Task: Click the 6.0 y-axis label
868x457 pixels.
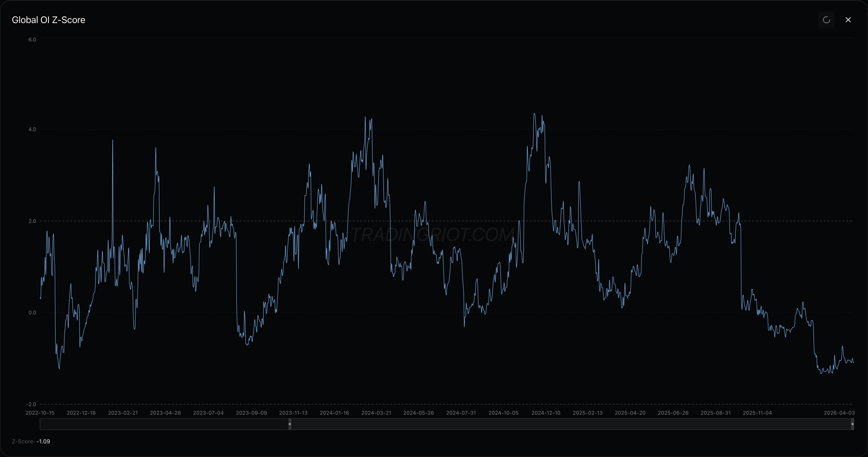Action: pos(32,40)
